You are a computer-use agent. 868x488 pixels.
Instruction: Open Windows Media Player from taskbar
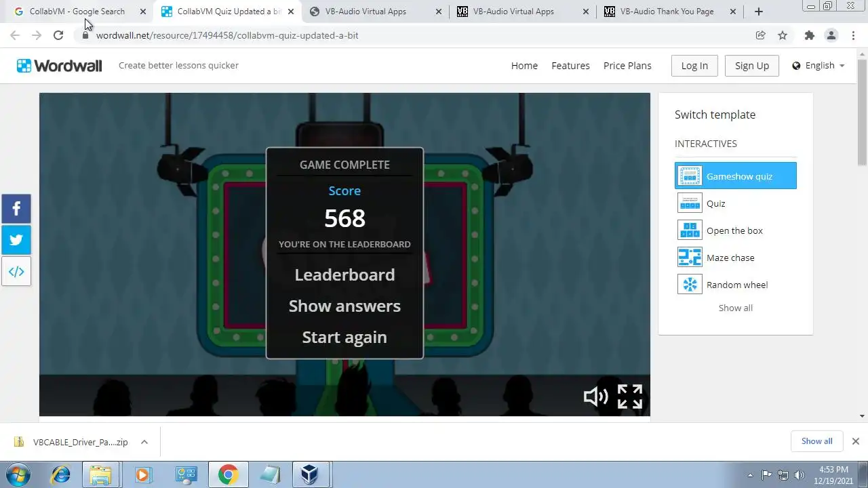tap(142, 474)
